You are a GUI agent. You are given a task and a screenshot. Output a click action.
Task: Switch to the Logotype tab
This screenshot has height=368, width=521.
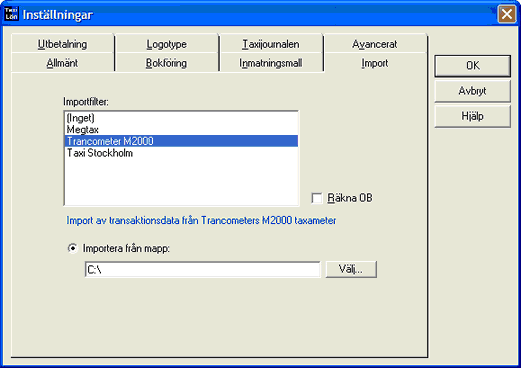click(x=166, y=44)
